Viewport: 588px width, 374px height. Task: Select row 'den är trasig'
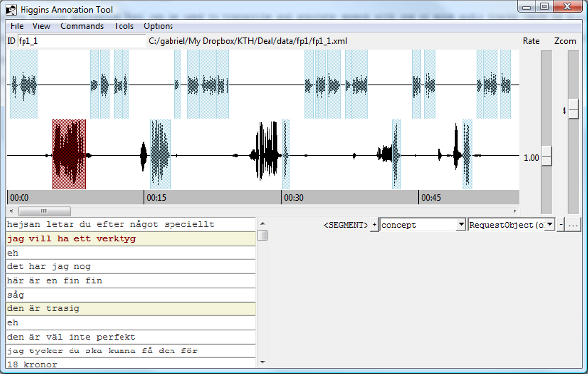pos(130,308)
